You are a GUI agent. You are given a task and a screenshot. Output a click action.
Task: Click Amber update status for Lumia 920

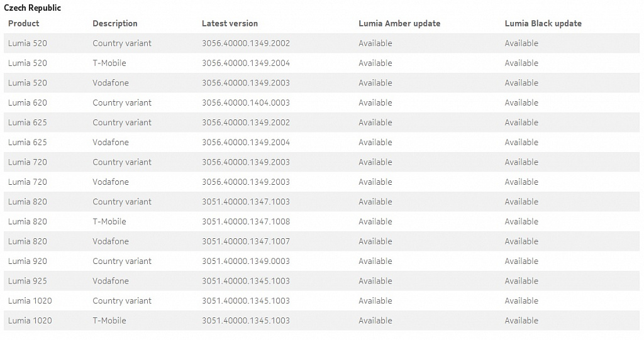pos(375,261)
